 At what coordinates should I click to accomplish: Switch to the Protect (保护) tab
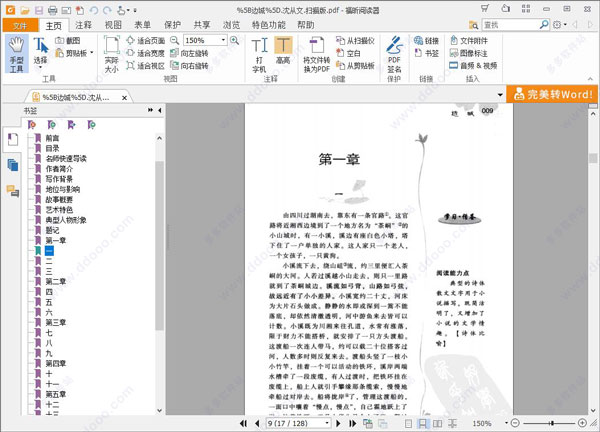[173, 25]
